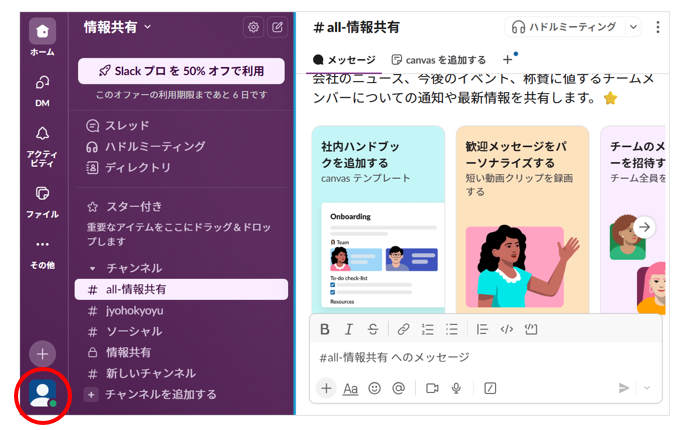Toggle inline code formatting
The width and height of the screenshot is (680, 430).
(507, 329)
